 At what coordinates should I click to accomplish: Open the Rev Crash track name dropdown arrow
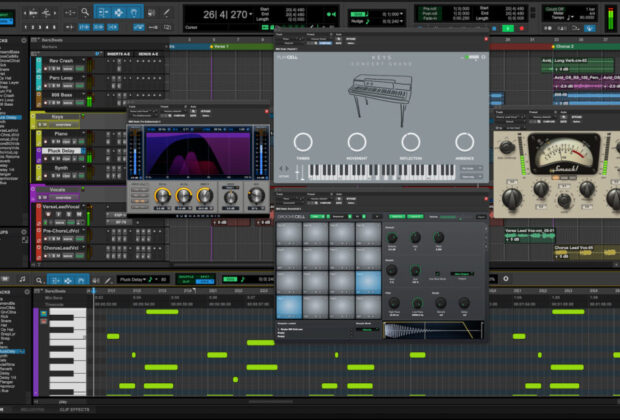[83, 60]
